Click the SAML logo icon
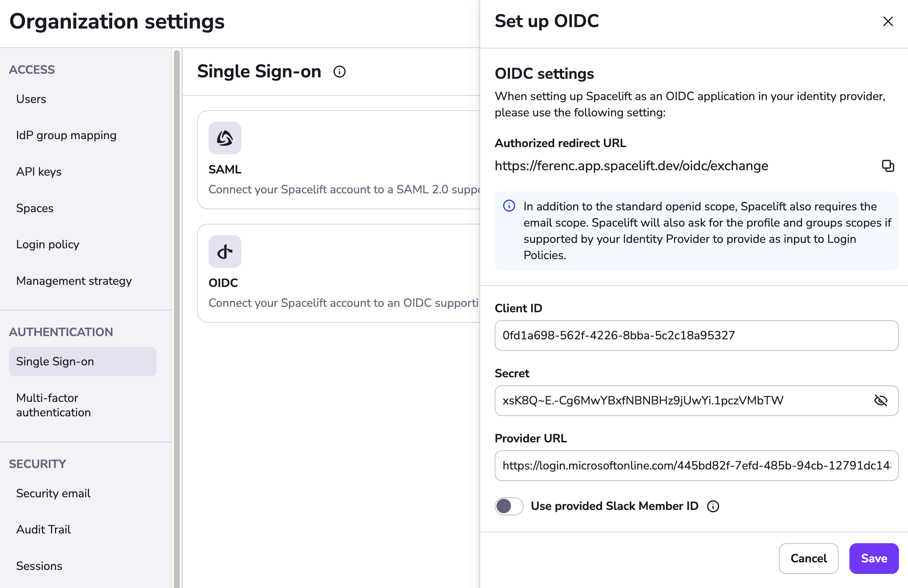 tap(225, 138)
